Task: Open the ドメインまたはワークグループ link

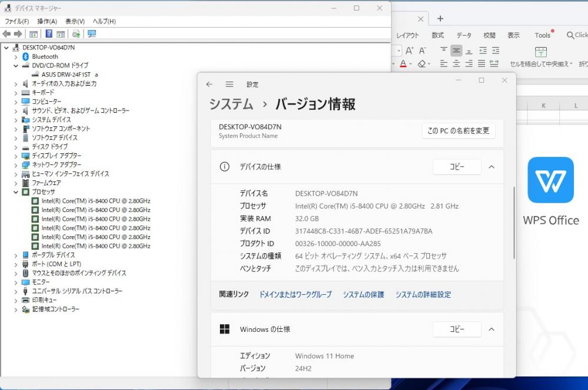Action: pos(296,294)
